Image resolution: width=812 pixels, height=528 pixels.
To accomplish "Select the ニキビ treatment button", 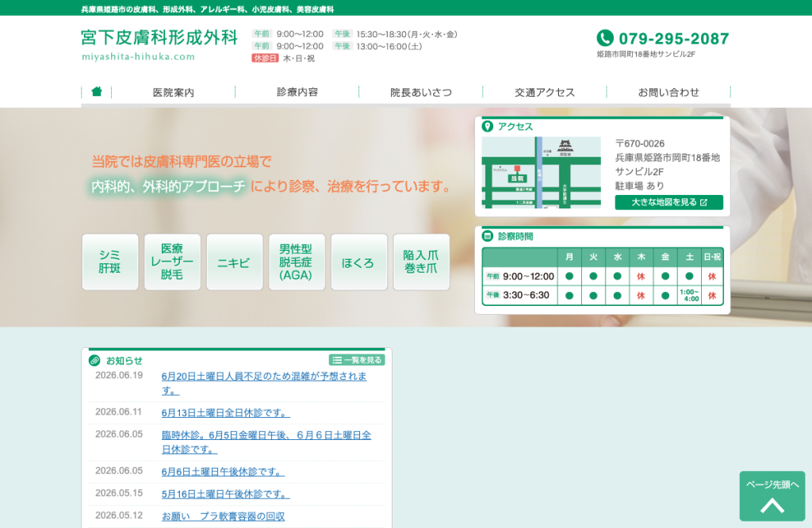I will [x=235, y=262].
